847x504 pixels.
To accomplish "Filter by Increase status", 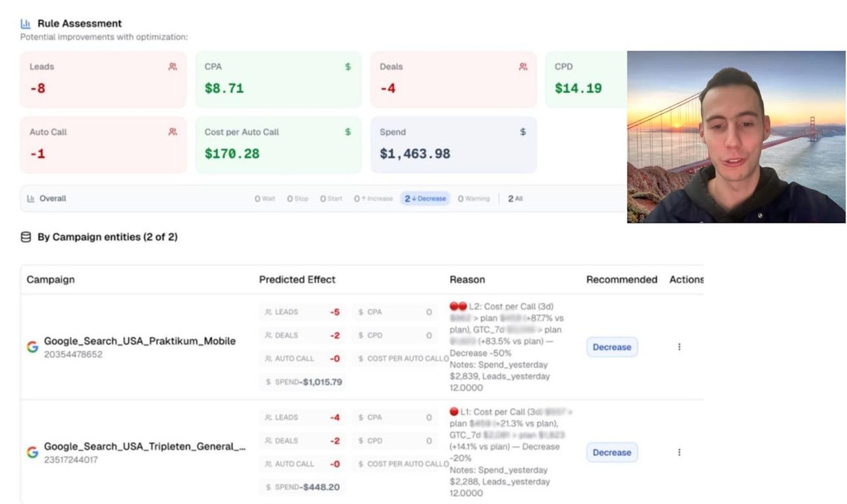I will pyautogui.click(x=373, y=198).
